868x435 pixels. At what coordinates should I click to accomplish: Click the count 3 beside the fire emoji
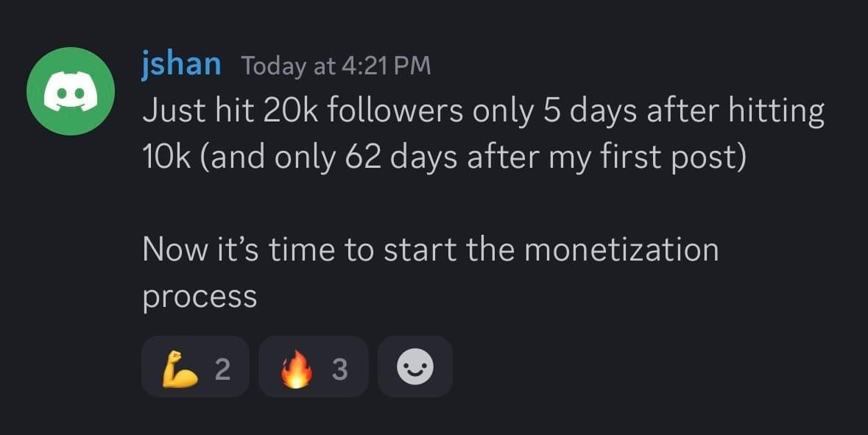click(x=339, y=368)
